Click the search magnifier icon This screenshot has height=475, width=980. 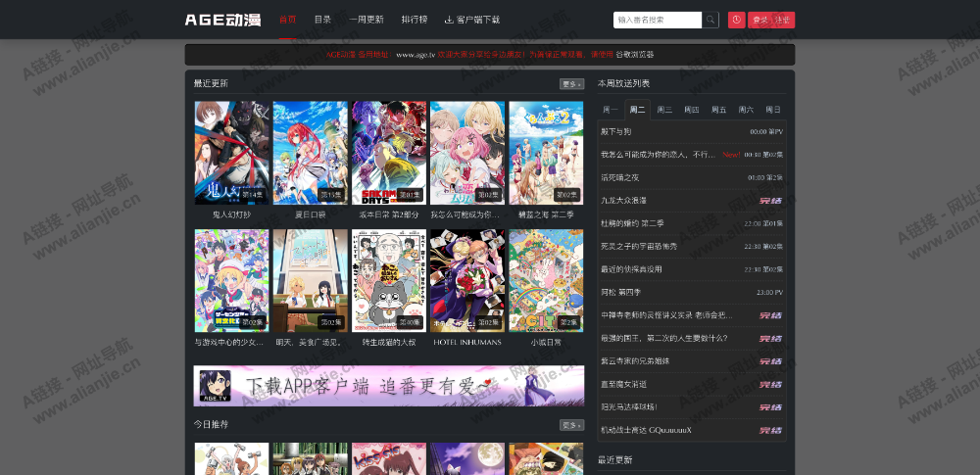pyautogui.click(x=710, y=20)
